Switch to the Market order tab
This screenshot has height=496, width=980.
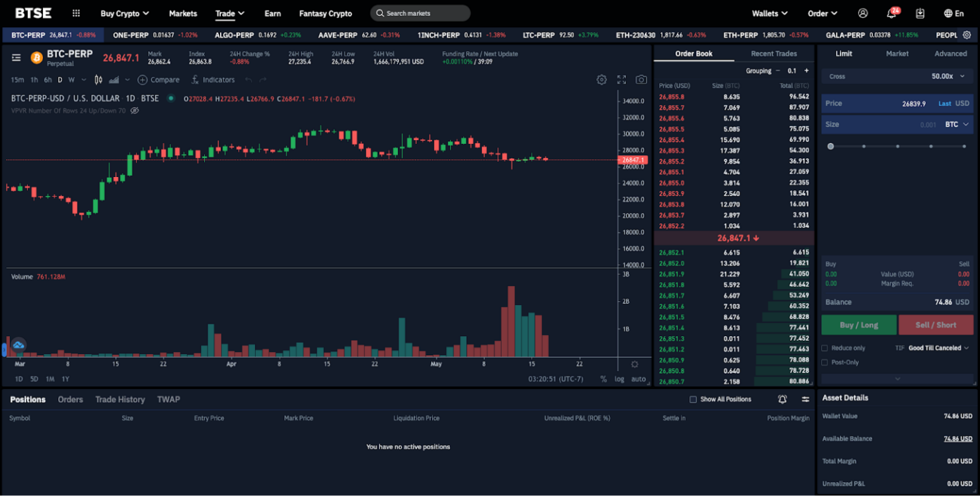click(897, 53)
